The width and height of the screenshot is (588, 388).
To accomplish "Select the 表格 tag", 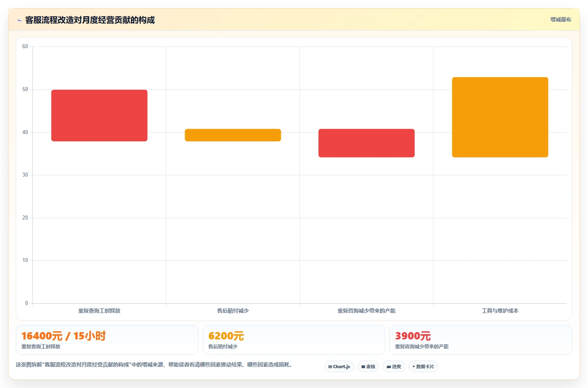I will coord(368,367).
